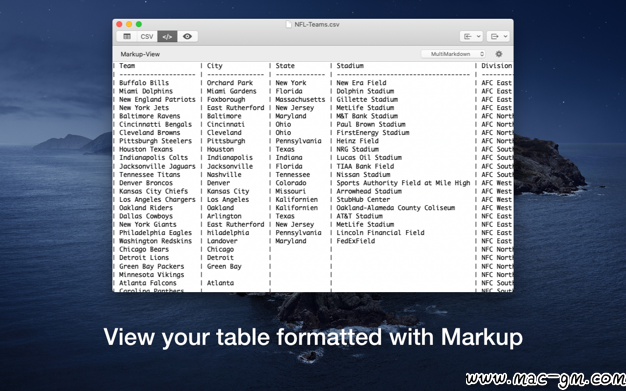Click the FedExField stadium cell
626x391 pixels.
tap(355, 241)
